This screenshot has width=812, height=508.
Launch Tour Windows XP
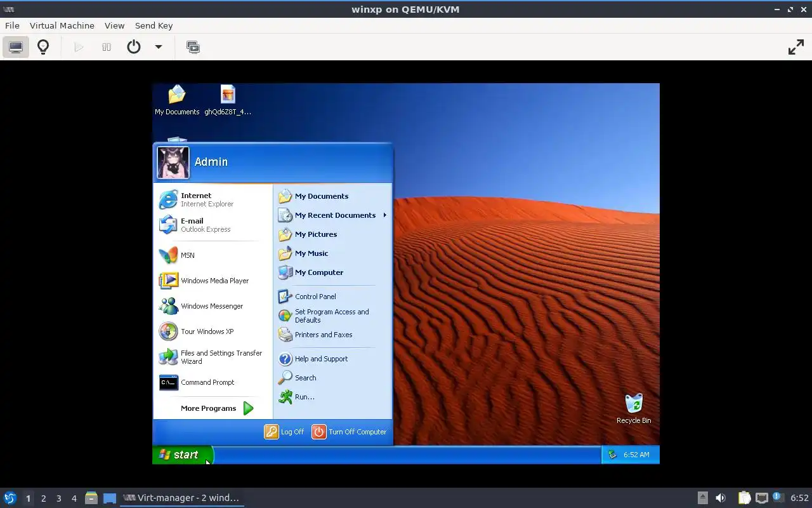213,331
